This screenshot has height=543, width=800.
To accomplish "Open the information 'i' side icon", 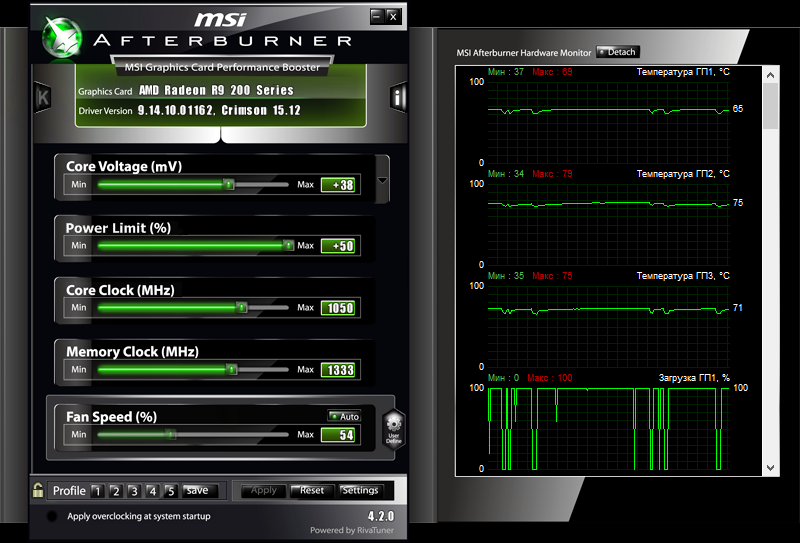I will (x=398, y=97).
